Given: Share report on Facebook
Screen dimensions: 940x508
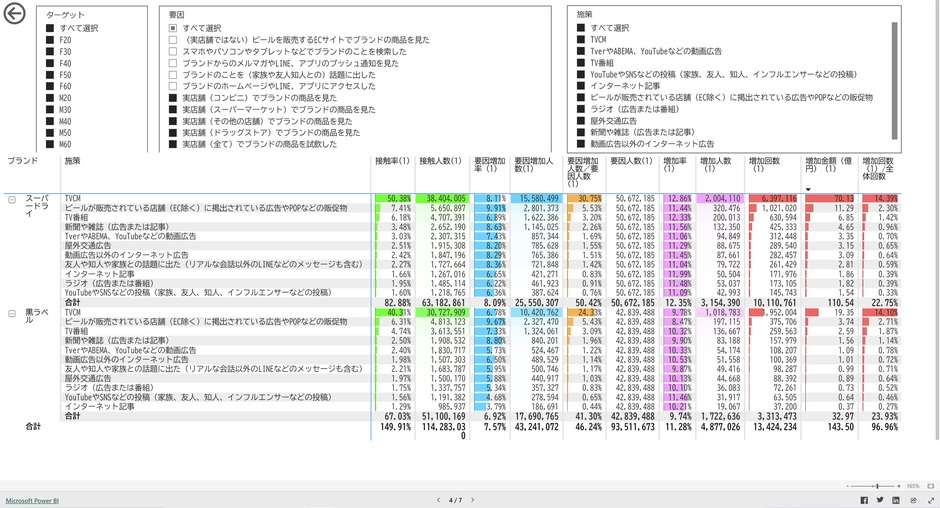Looking at the screenshot, I should [x=864, y=500].
